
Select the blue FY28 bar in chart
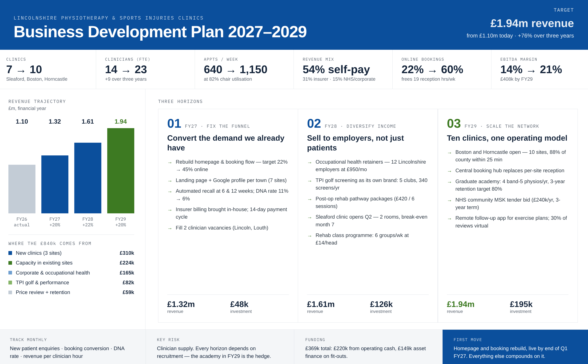click(88, 178)
